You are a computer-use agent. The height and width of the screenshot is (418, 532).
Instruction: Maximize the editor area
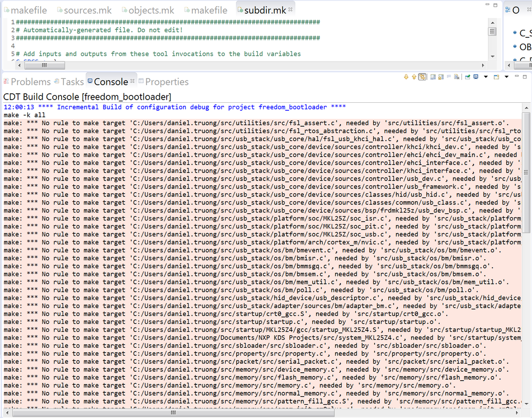click(495, 5)
